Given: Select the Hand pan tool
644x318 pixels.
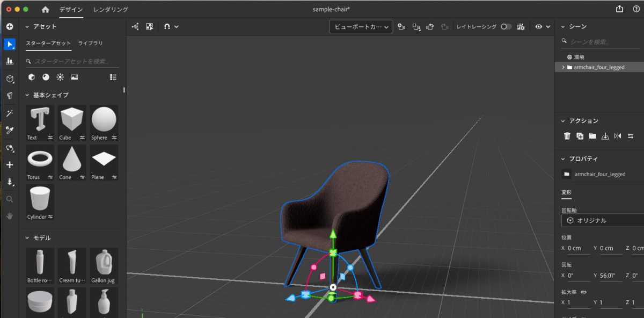Looking at the screenshot, I should click(x=10, y=216).
